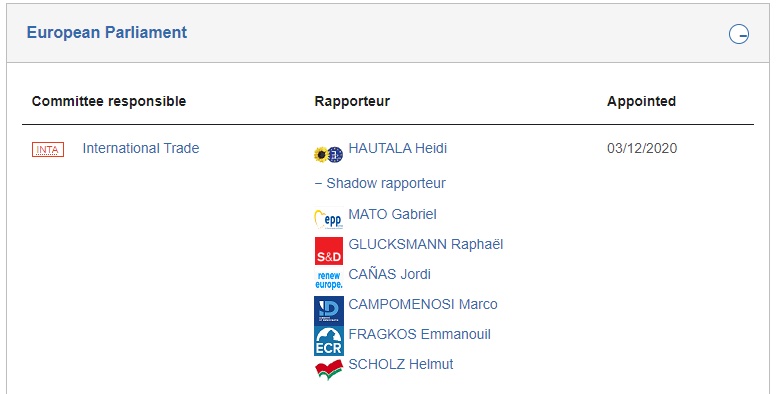The width and height of the screenshot is (779, 394).
Task: Click the Greens/EFA sunflower logo icon
Action: pyautogui.click(x=328, y=155)
